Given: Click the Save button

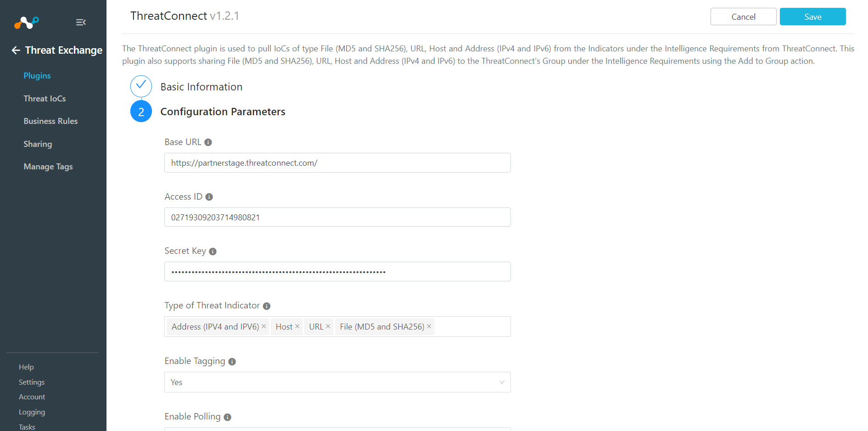Looking at the screenshot, I should (812, 17).
